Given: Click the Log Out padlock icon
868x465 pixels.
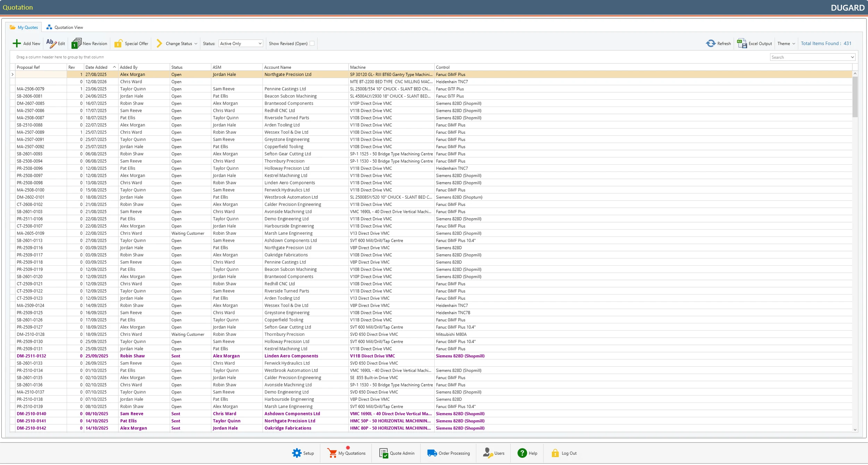Looking at the screenshot, I should click(555, 453).
